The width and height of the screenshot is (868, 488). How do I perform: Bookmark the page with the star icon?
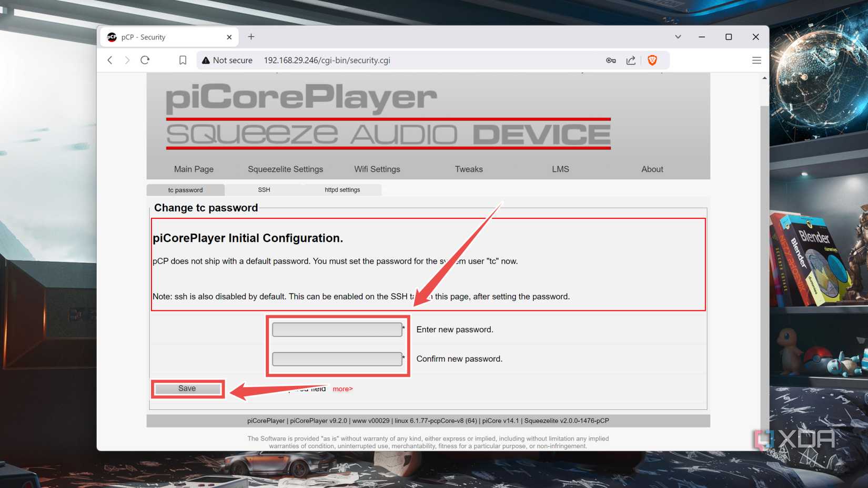pyautogui.click(x=183, y=60)
